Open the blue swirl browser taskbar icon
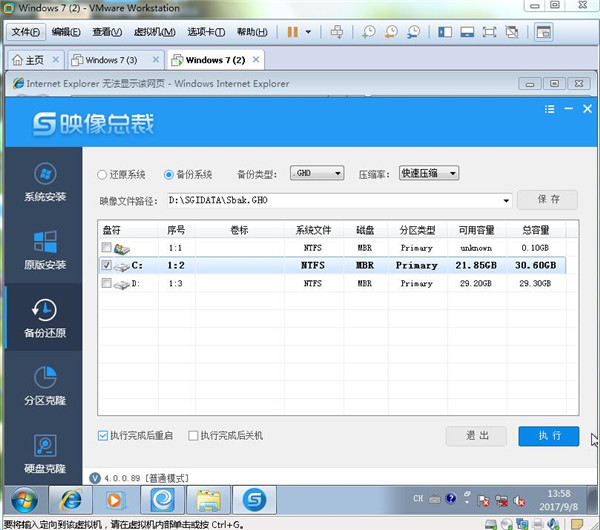Viewport: 600px width, 530px height. coord(163,500)
